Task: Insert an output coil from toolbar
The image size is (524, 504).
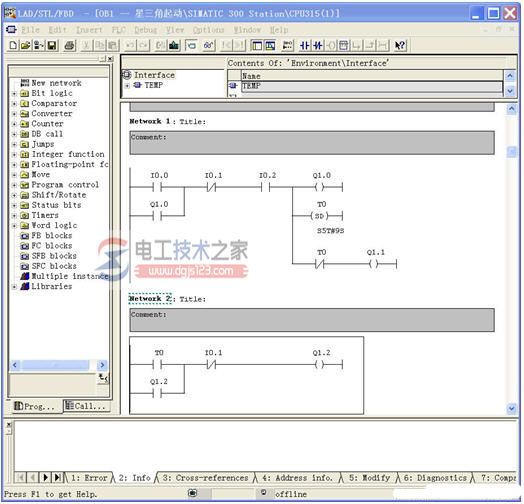Action: pos(331,45)
